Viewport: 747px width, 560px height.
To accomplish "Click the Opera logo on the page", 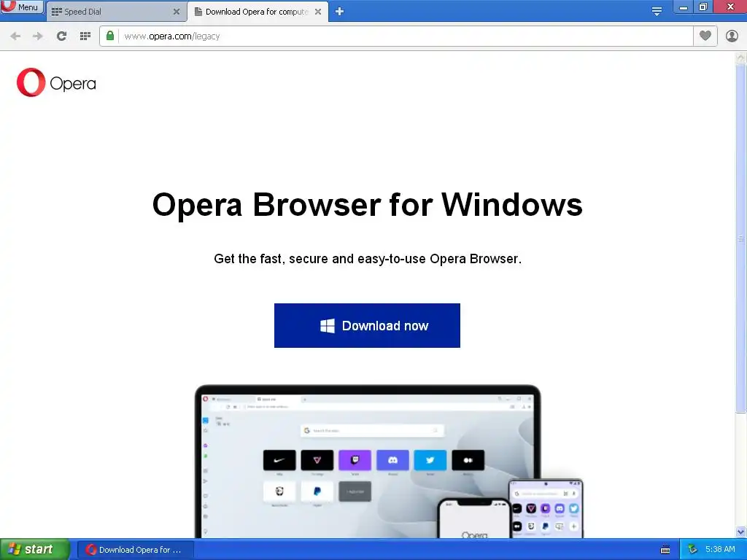I will click(x=56, y=83).
